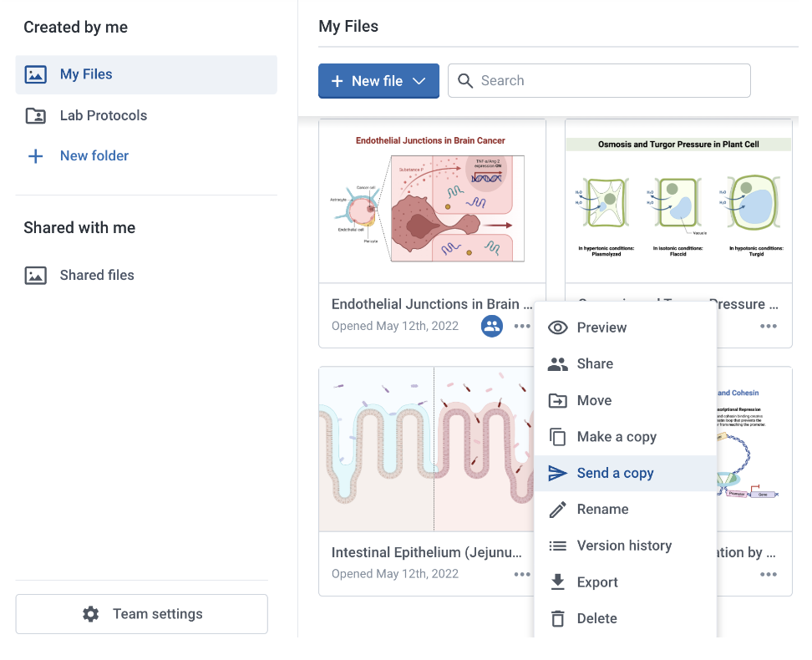Click the Team settings gear icon
This screenshot has height=660, width=812.
(x=90, y=614)
